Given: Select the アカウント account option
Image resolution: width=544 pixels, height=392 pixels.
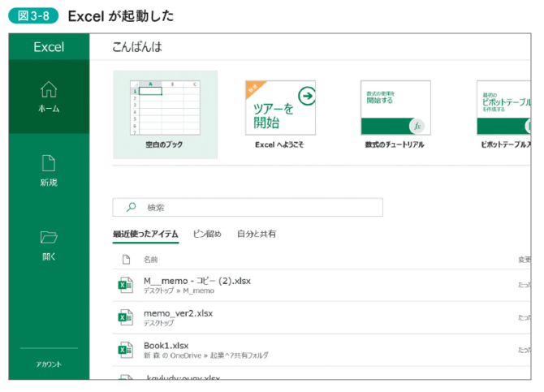Looking at the screenshot, I should point(49,364).
